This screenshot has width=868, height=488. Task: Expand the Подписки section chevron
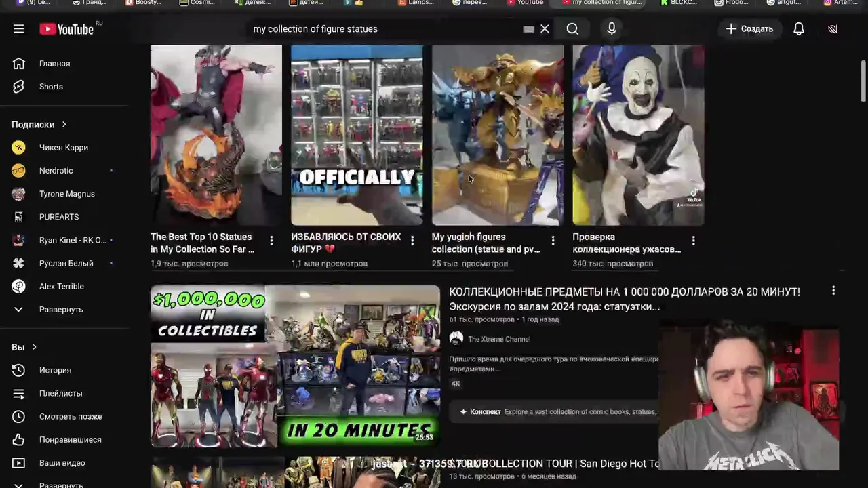(x=64, y=125)
